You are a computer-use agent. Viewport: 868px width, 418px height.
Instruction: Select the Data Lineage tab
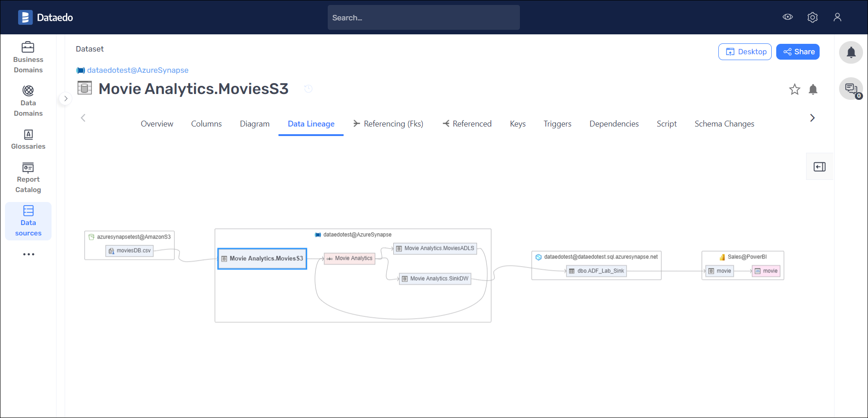point(311,124)
